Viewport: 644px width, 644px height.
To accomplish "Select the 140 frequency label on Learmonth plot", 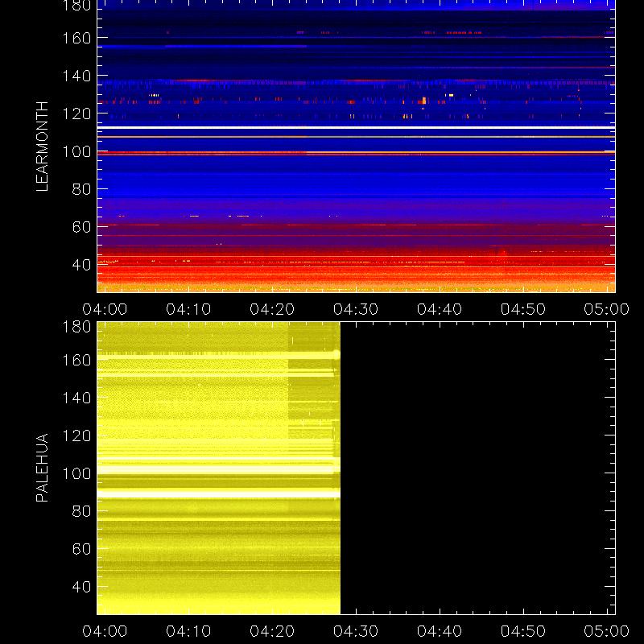I will pyautogui.click(x=76, y=76).
